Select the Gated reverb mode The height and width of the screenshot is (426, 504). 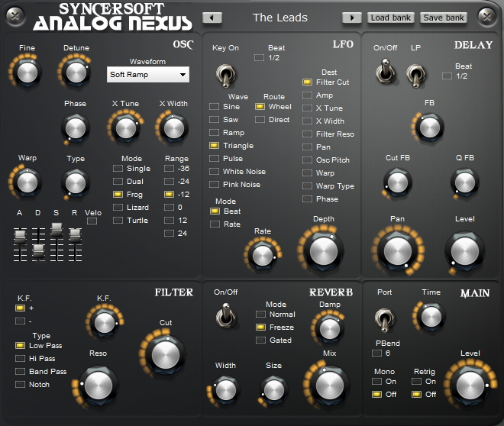260,340
